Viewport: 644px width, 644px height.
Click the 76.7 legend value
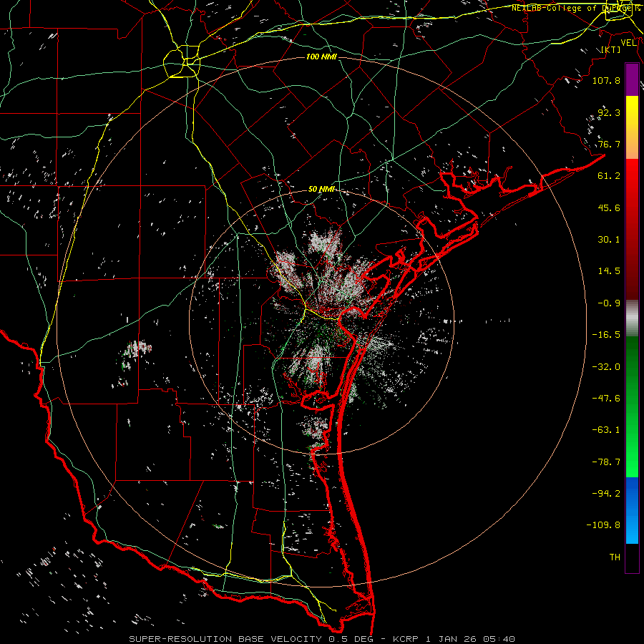[x=609, y=144]
